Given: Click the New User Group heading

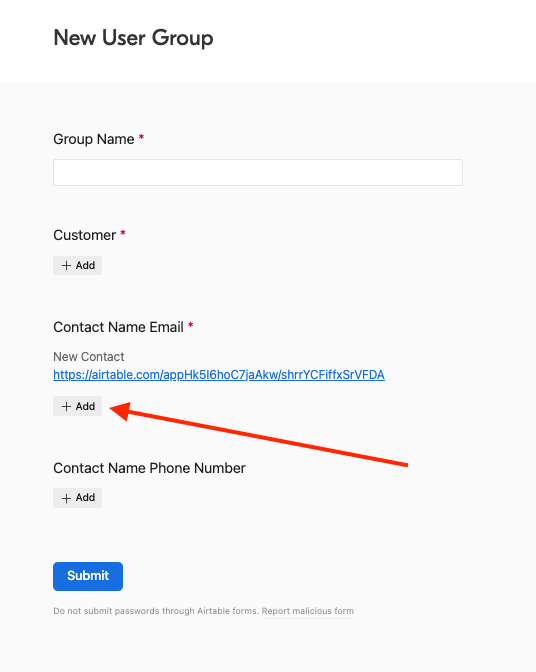Looking at the screenshot, I should click(x=133, y=38).
